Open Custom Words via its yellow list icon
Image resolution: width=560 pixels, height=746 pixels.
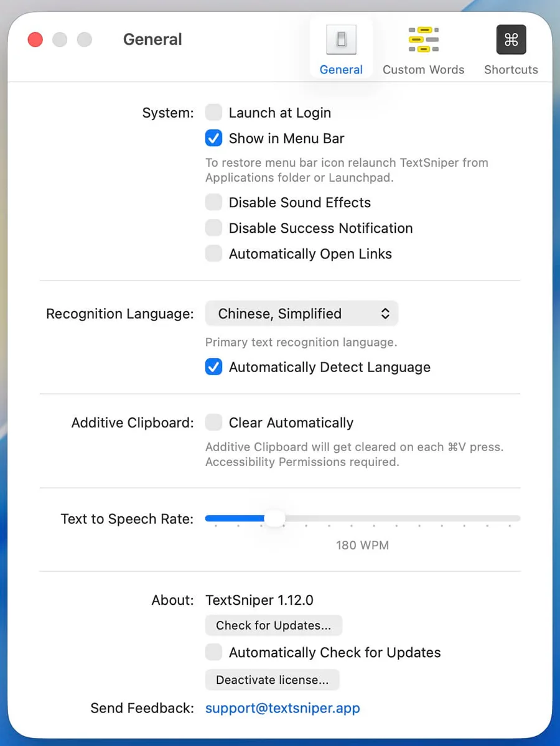(x=423, y=40)
